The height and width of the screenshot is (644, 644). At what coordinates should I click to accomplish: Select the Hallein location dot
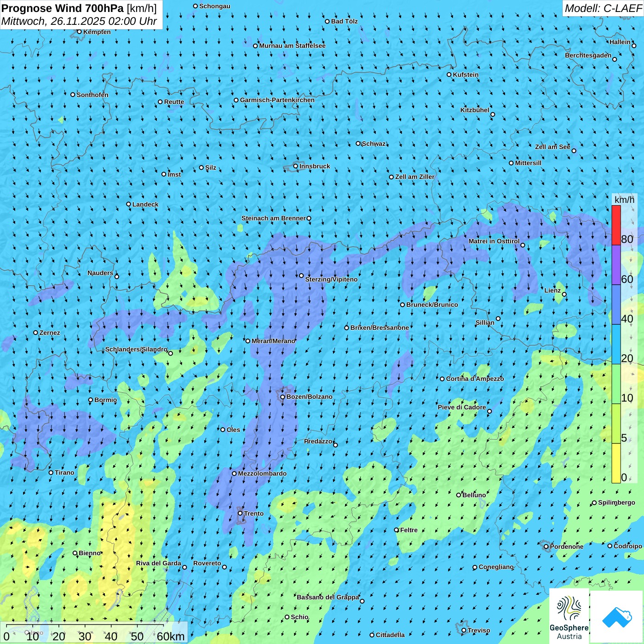634,46
